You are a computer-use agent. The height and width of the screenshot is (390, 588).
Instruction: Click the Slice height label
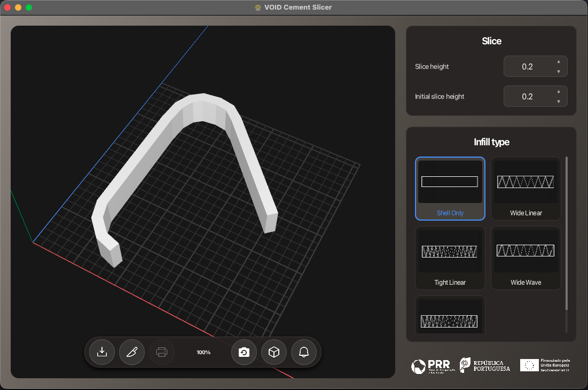click(432, 66)
